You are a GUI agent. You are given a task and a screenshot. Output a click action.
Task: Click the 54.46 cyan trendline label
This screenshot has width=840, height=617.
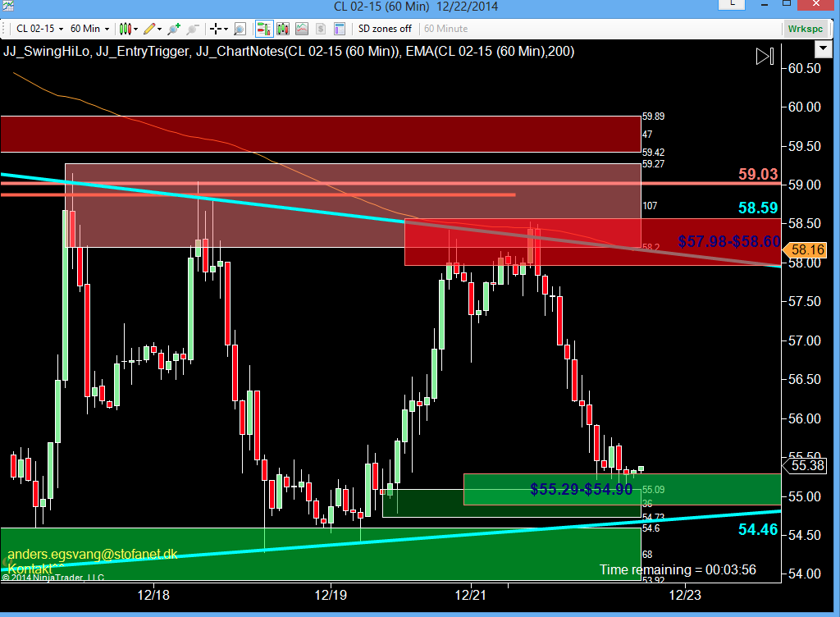point(757,530)
